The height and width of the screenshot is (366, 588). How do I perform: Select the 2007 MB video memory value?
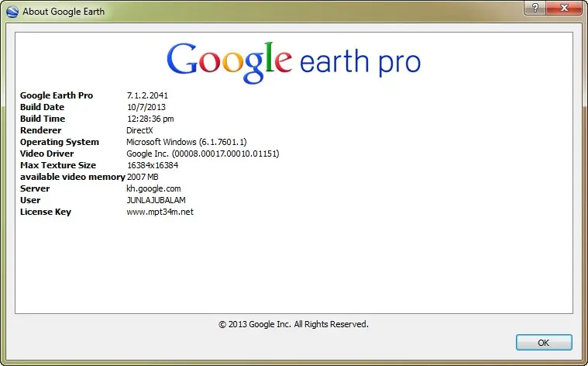143,177
